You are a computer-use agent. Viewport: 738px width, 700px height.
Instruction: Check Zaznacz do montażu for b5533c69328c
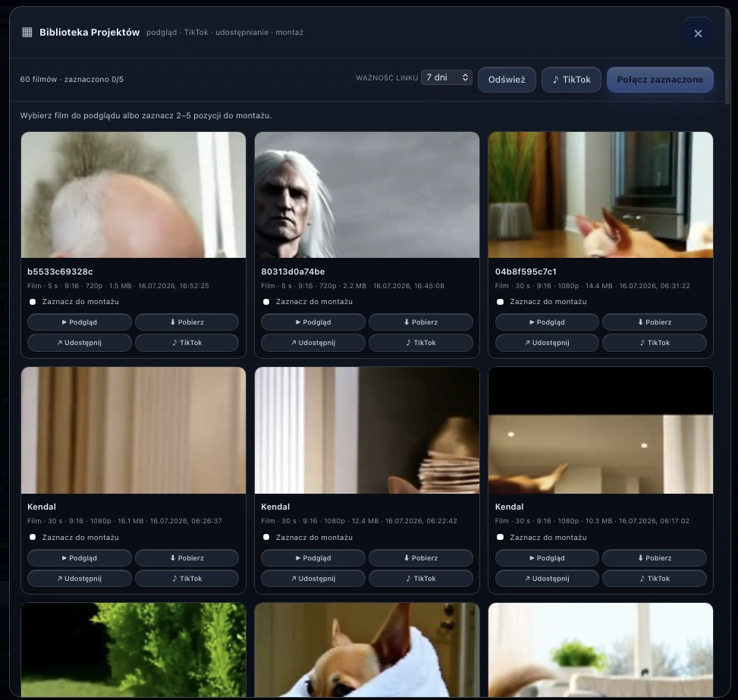coord(33,302)
